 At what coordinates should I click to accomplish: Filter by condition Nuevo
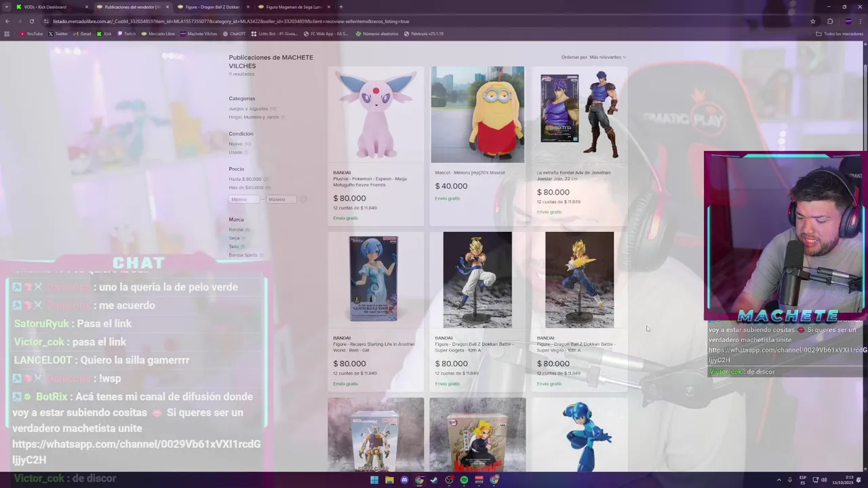235,144
